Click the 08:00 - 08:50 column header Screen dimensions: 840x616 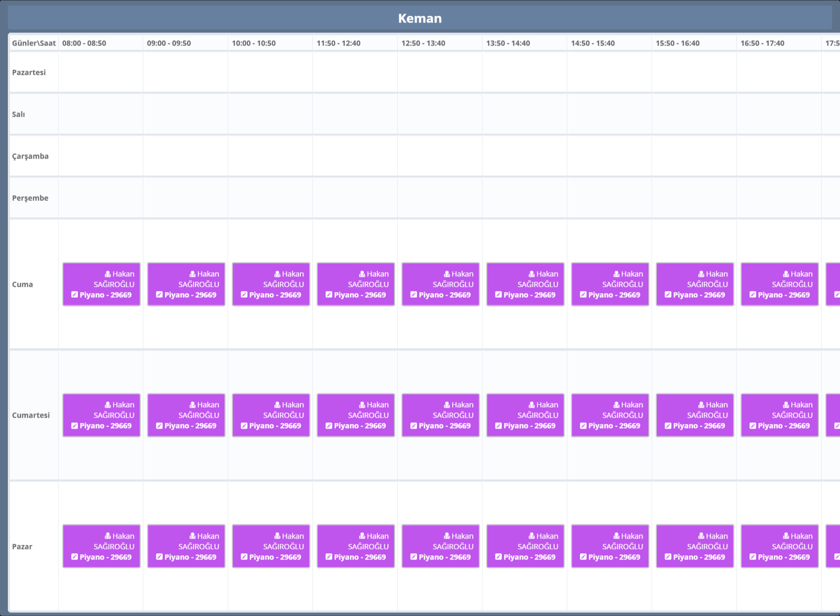[x=84, y=43]
